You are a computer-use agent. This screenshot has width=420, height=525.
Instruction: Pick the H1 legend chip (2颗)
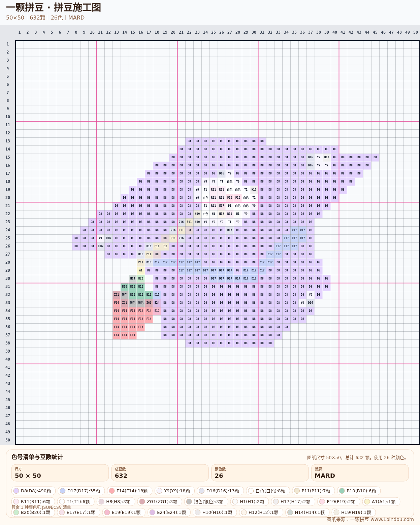tap(250, 502)
